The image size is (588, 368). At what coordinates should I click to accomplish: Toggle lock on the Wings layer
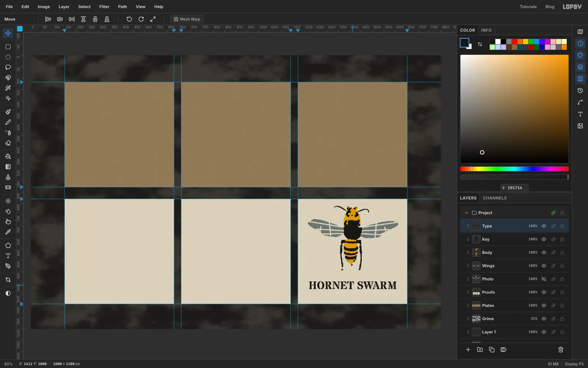coord(562,266)
